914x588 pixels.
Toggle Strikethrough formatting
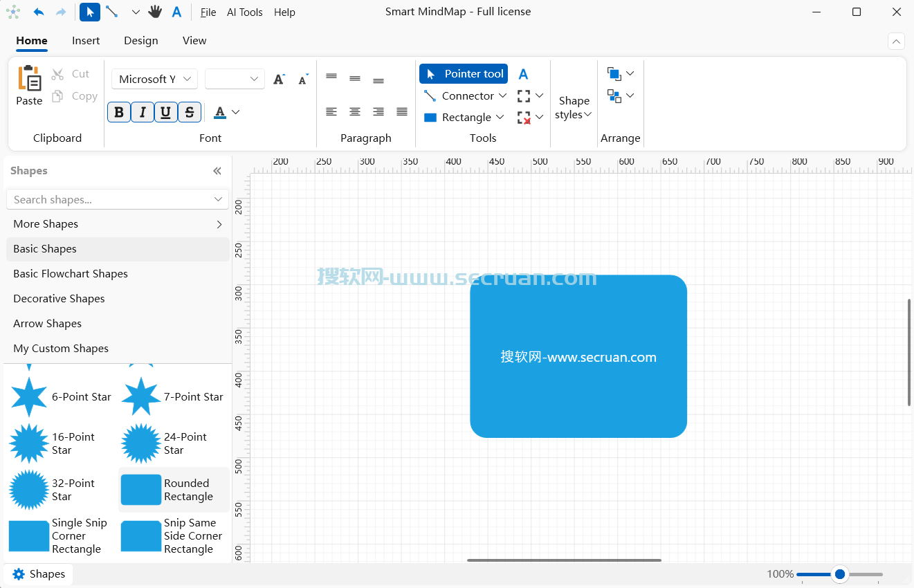[x=190, y=112]
